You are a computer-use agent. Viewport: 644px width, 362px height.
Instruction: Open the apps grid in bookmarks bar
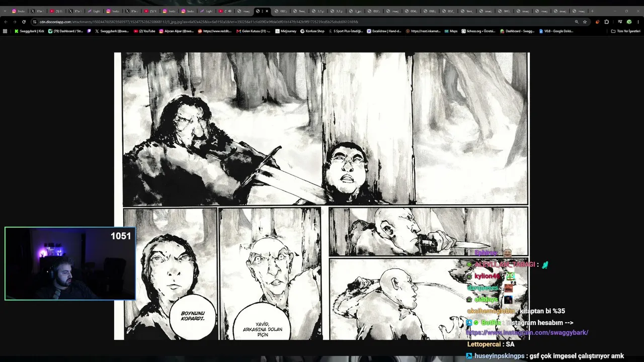point(5,31)
